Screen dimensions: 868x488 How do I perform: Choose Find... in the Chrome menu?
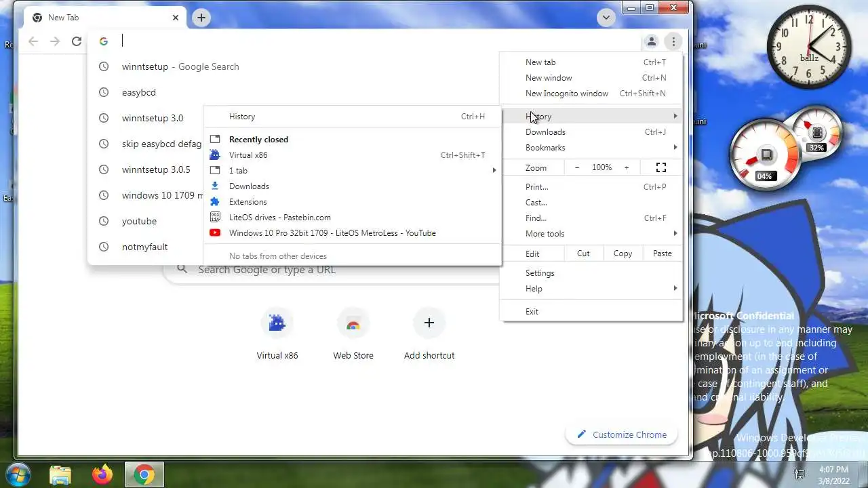click(x=591, y=218)
